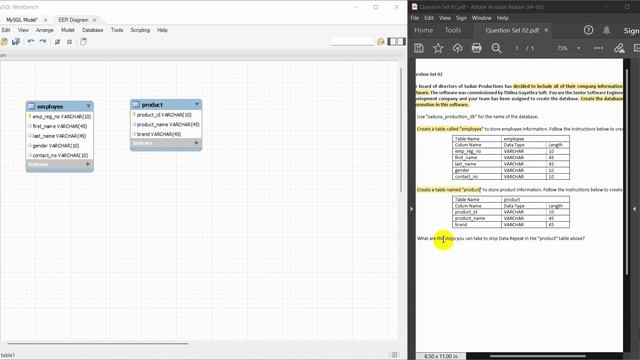Click the Acrobat save file icon
This screenshot has height=360, width=640.
[419, 48]
